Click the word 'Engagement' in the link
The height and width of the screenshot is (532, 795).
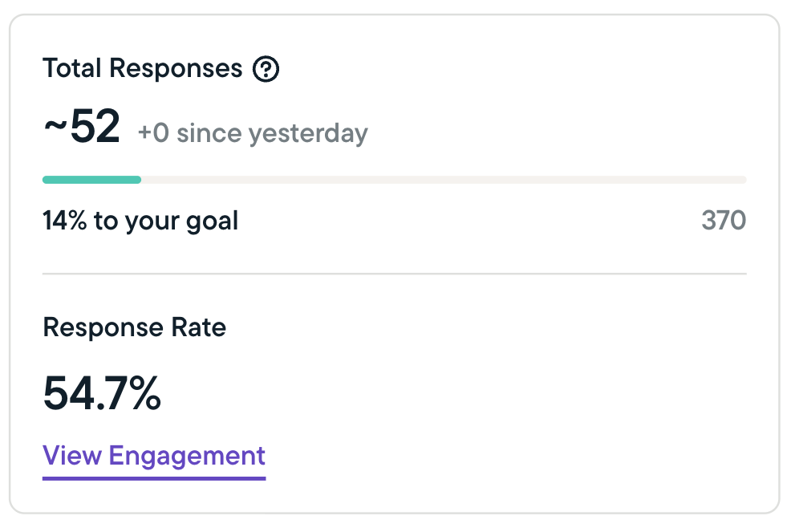[187, 456]
